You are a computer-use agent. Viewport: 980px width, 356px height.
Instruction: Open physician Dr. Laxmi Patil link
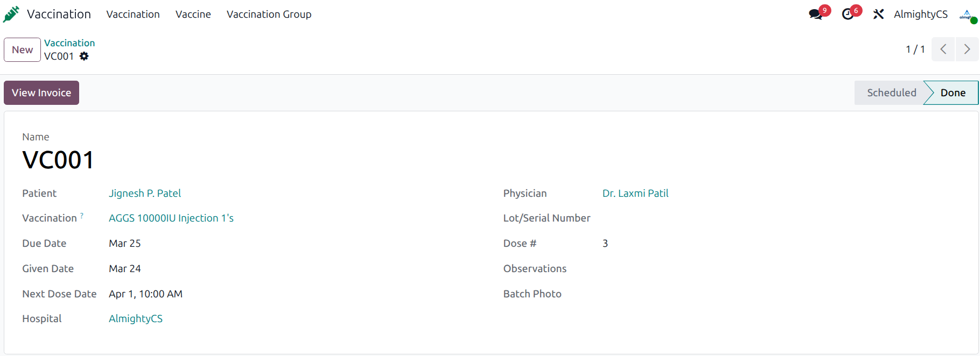pyautogui.click(x=635, y=194)
